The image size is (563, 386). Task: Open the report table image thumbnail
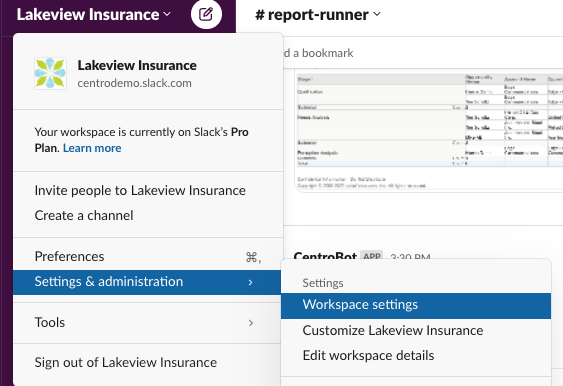pos(429,131)
